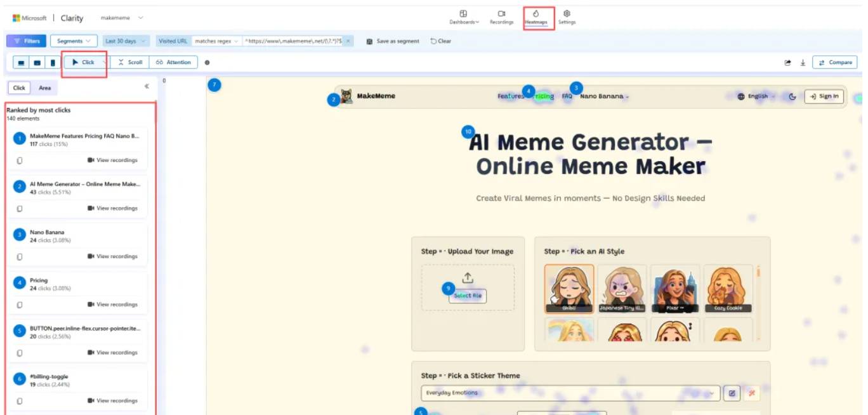Click the Select File button
868x415 pixels.
point(468,296)
